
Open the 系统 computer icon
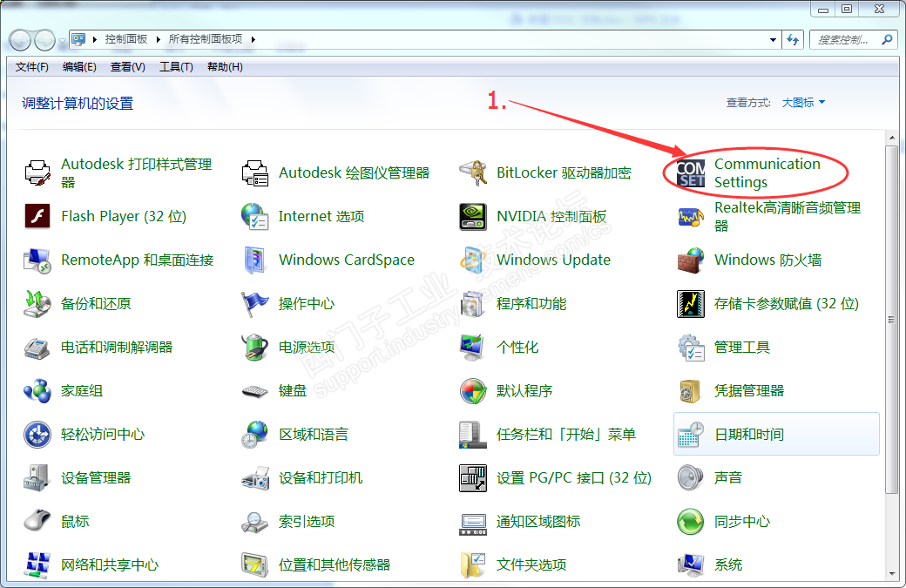click(x=691, y=564)
